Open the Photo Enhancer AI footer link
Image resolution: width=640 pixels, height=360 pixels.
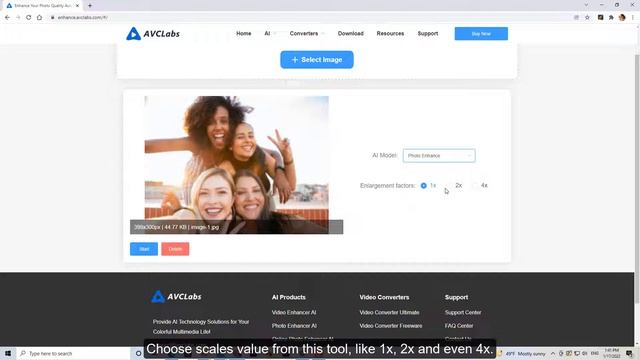tap(294, 326)
